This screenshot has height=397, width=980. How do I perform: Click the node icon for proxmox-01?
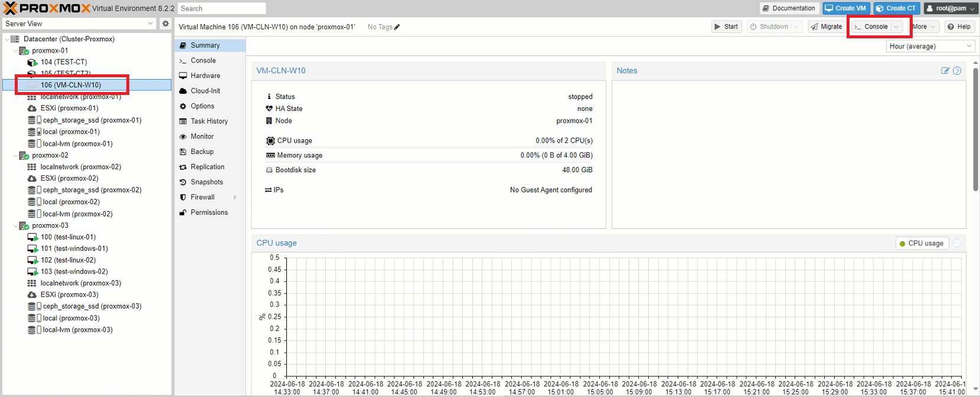click(x=24, y=51)
